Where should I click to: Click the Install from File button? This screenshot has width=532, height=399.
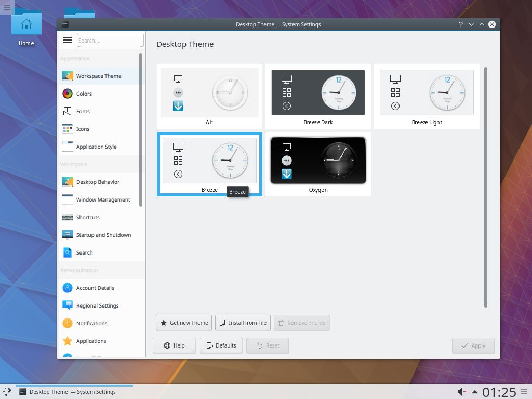click(x=243, y=323)
